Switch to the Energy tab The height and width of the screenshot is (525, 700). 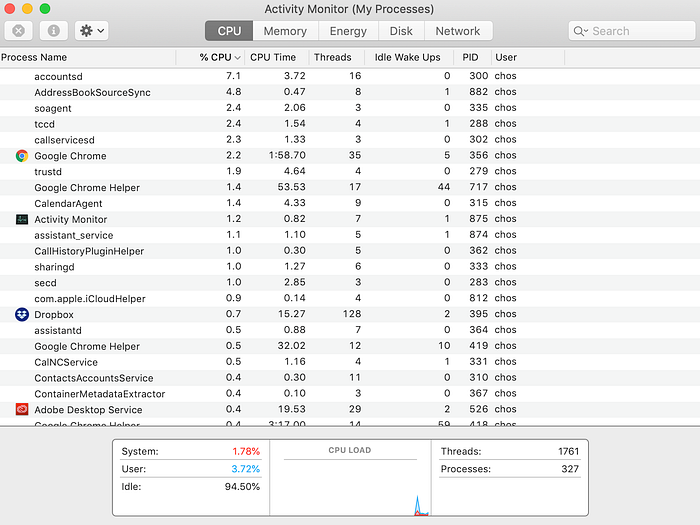pos(348,31)
